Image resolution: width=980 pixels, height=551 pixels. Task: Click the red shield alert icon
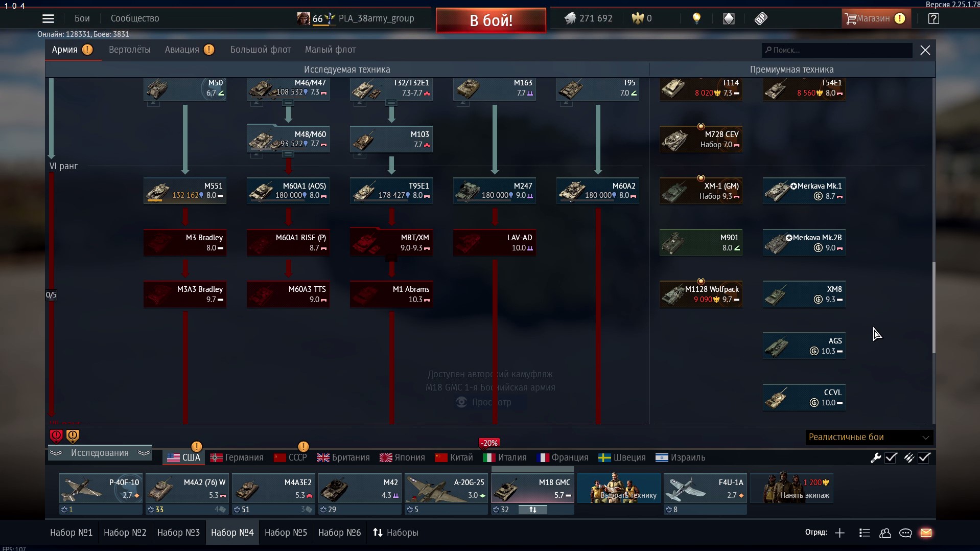(x=56, y=435)
